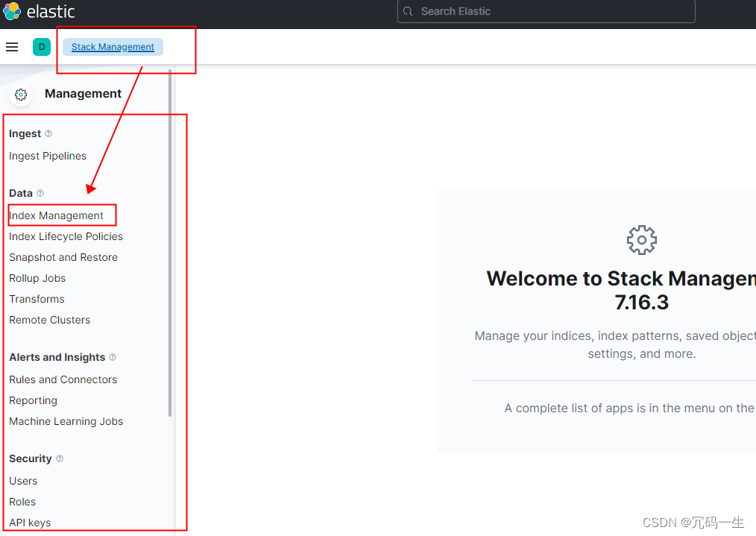This screenshot has width=756, height=536.
Task: Focus the Search Elastic field
Action: (x=546, y=11)
